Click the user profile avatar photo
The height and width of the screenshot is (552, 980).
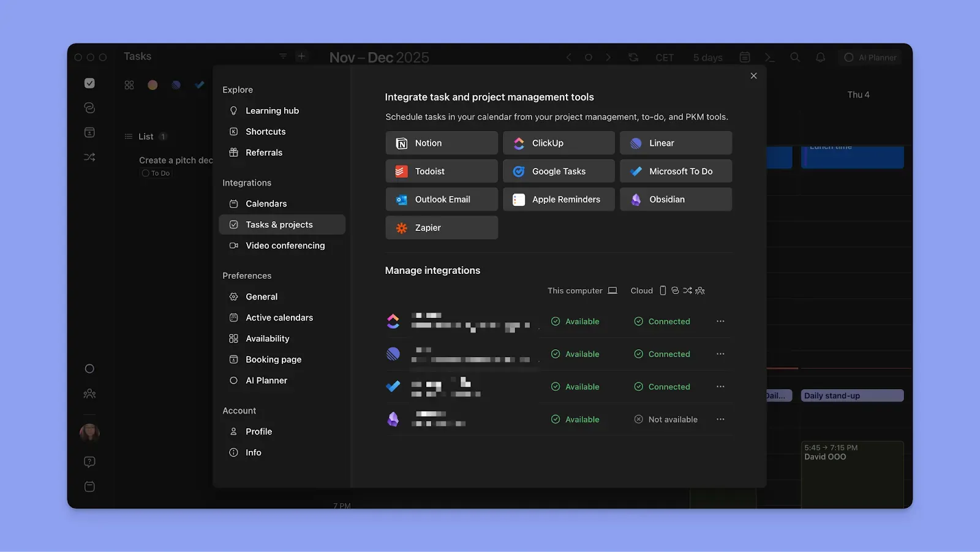pyautogui.click(x=89, y=433)
